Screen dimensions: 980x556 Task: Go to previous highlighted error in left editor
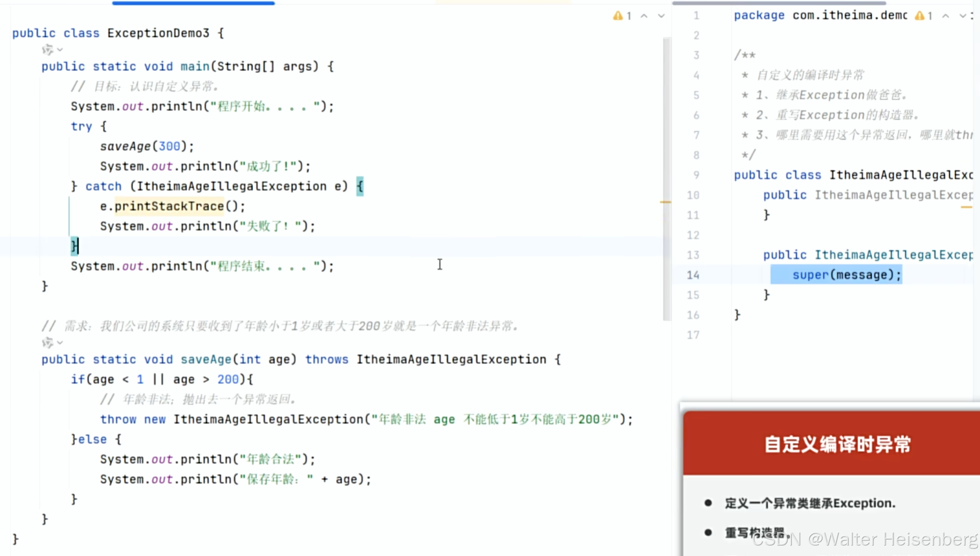pos(645,16)
